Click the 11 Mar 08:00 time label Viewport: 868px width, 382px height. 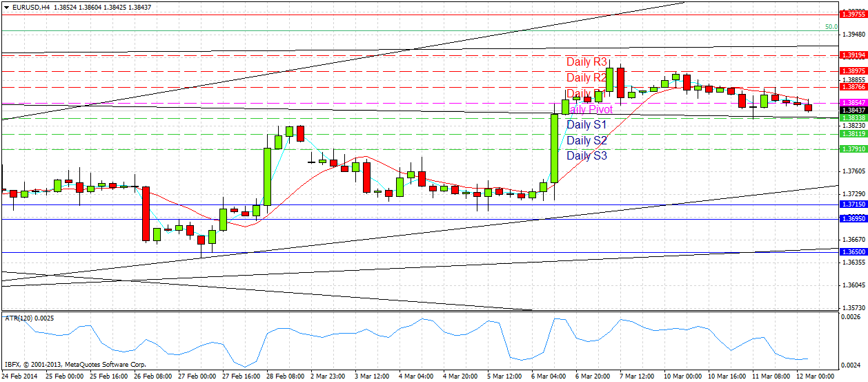point(773,376)
